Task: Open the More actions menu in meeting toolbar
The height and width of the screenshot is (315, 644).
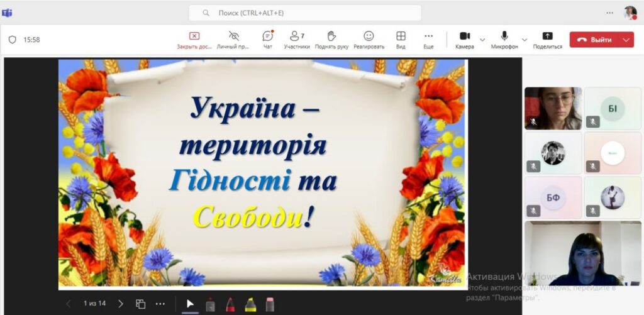Action: point(428,39)
